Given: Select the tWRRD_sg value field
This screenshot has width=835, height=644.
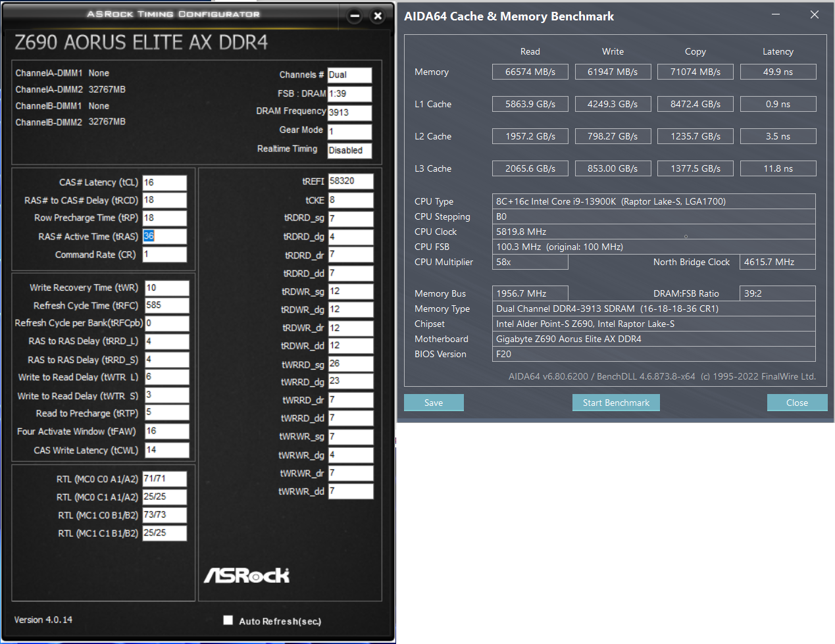Looking at the screenshot, I should (351, 364).
